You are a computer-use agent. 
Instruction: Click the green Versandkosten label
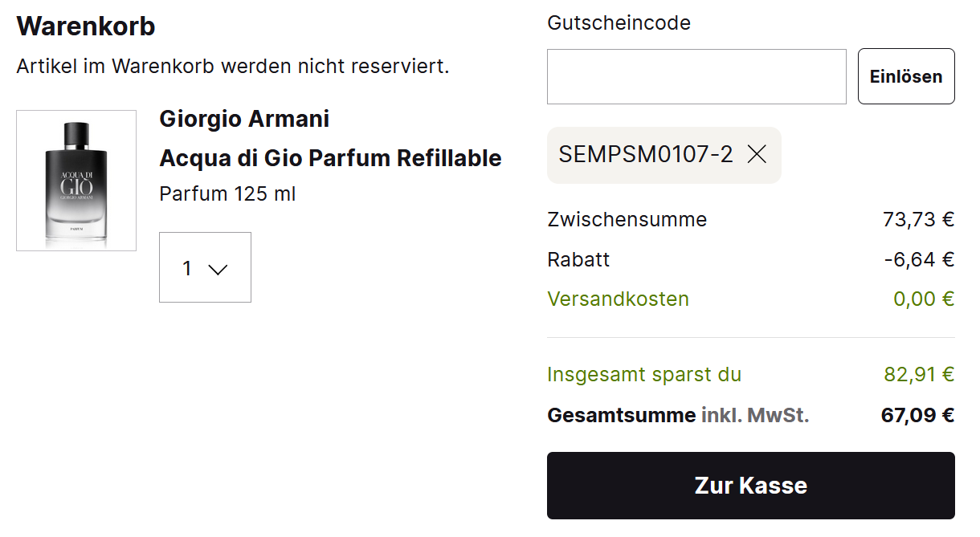tap(618, 299)
